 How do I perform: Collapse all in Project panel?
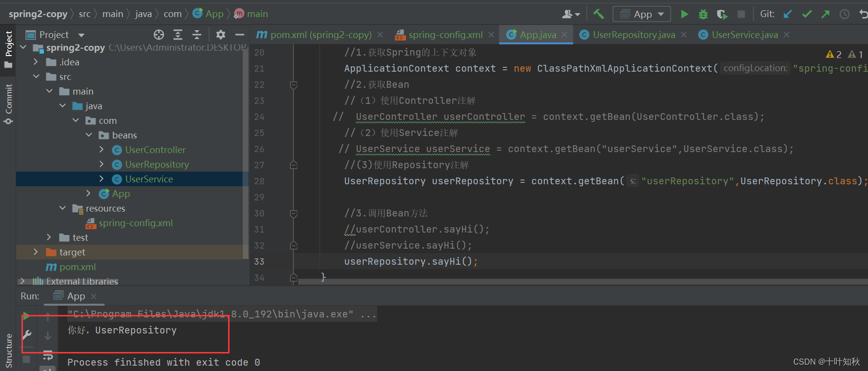click(196, 35)
